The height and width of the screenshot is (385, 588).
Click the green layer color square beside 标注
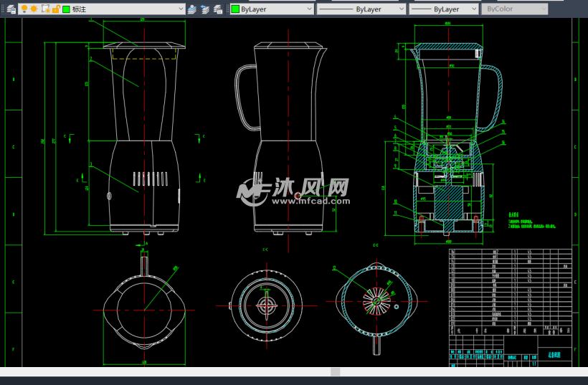tap(66, 9)
